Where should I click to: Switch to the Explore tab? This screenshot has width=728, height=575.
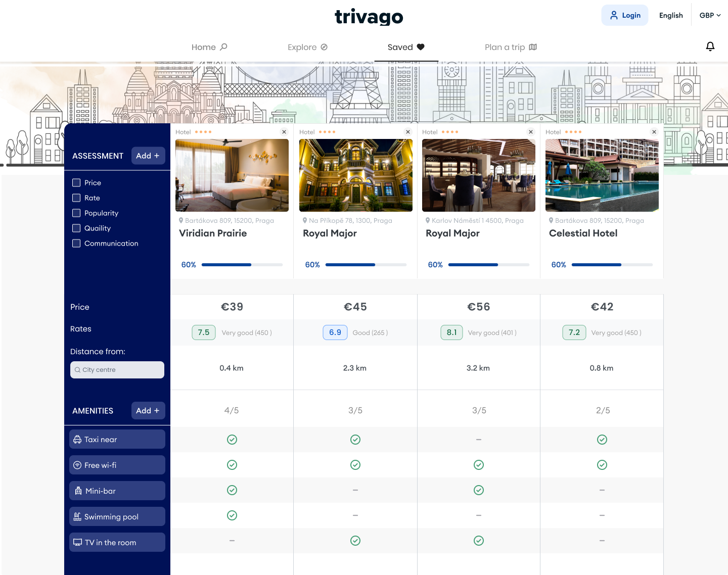[x=307, y=47]
